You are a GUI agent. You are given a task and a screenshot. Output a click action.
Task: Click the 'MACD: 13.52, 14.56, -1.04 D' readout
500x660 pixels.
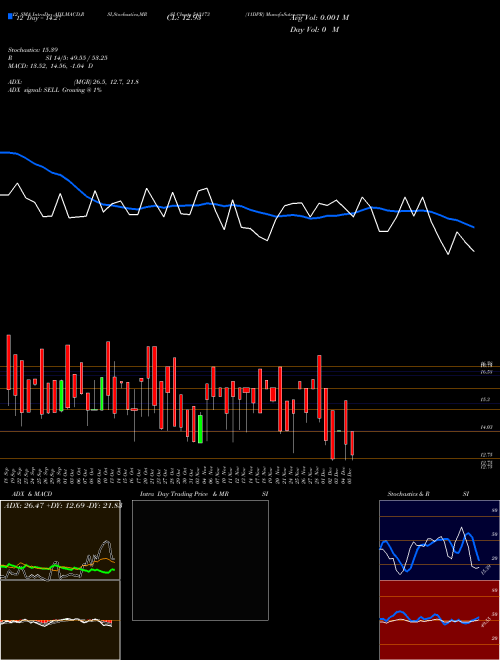(x=51, y=66)
